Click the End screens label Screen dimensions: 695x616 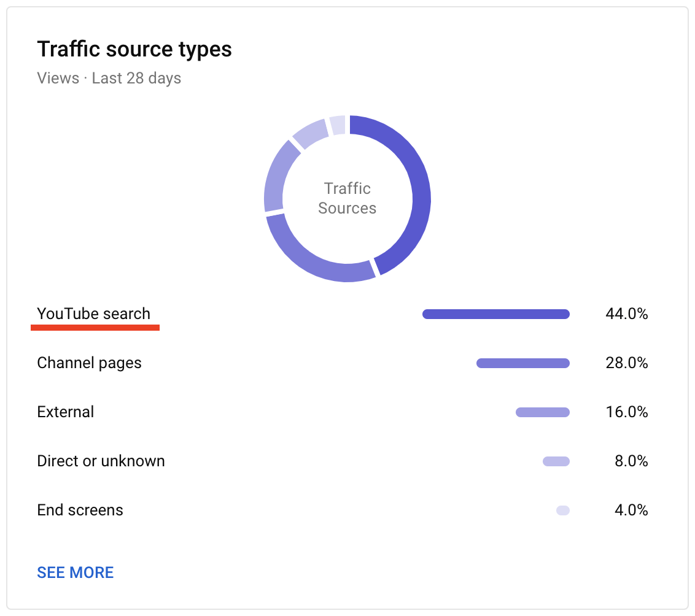(x=80, y=510)
